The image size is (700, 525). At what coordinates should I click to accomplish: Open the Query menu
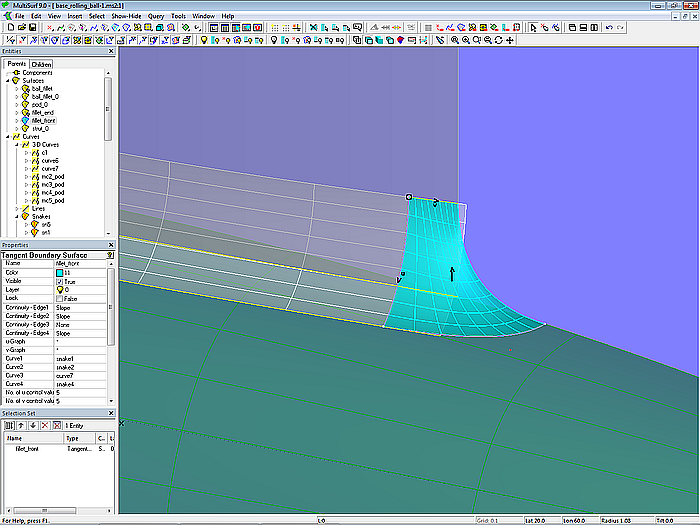(x=155, y=17)
